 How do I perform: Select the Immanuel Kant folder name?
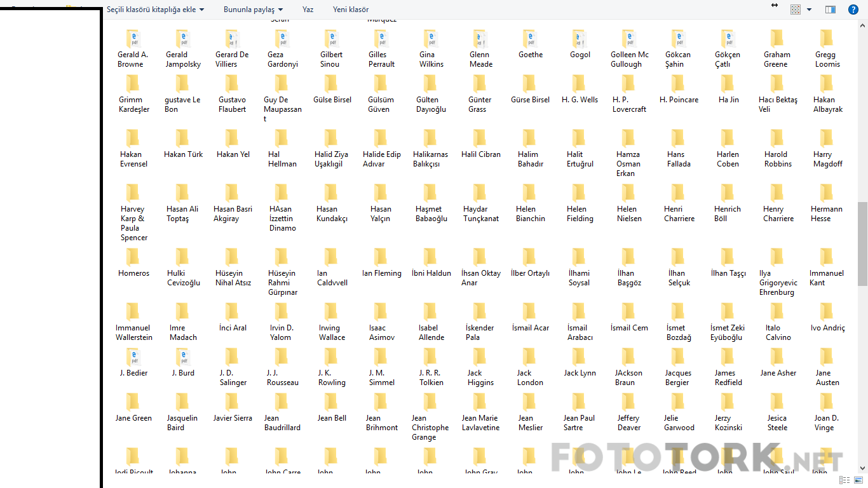pos(827,278)
